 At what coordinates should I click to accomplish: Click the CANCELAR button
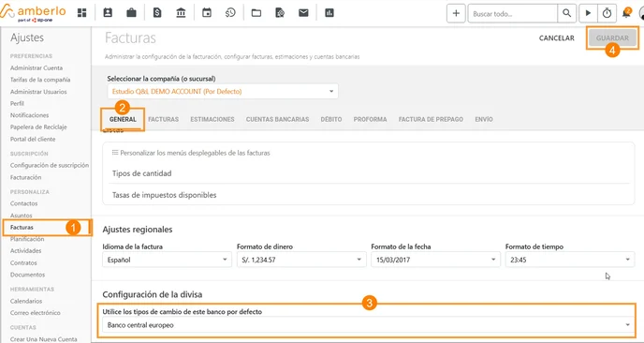coord(557,37)
